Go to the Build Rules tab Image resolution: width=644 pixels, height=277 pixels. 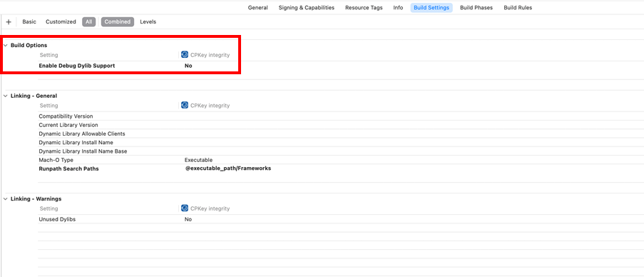[x=518, y=7]
